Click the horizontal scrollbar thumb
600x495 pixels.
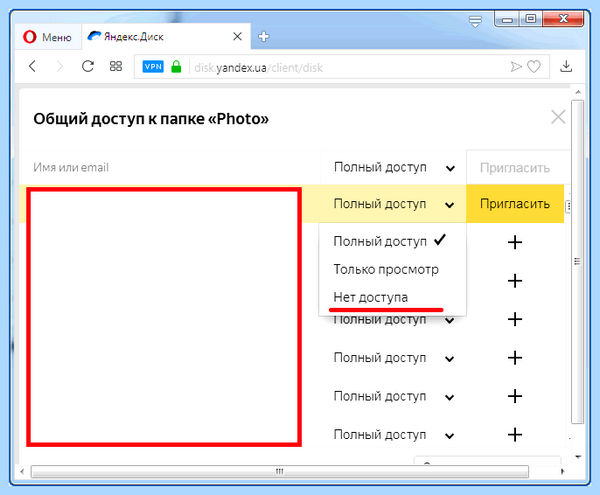(x=280, y=471)
